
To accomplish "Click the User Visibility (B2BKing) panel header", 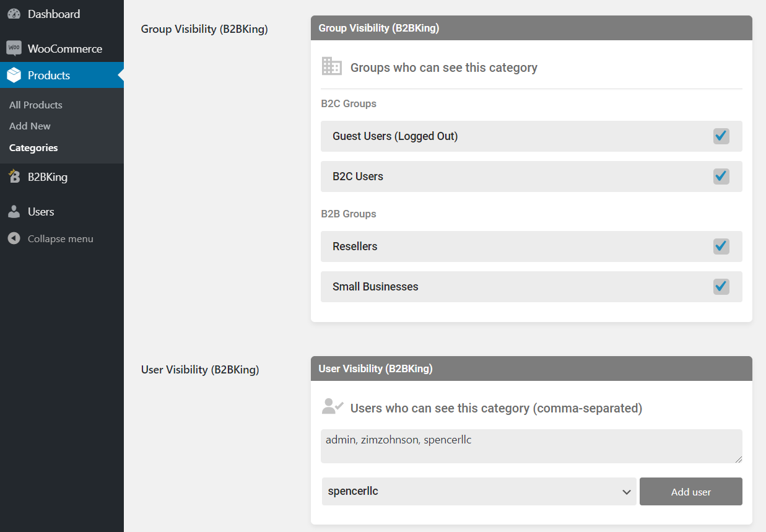I will (x=531, y=368).
